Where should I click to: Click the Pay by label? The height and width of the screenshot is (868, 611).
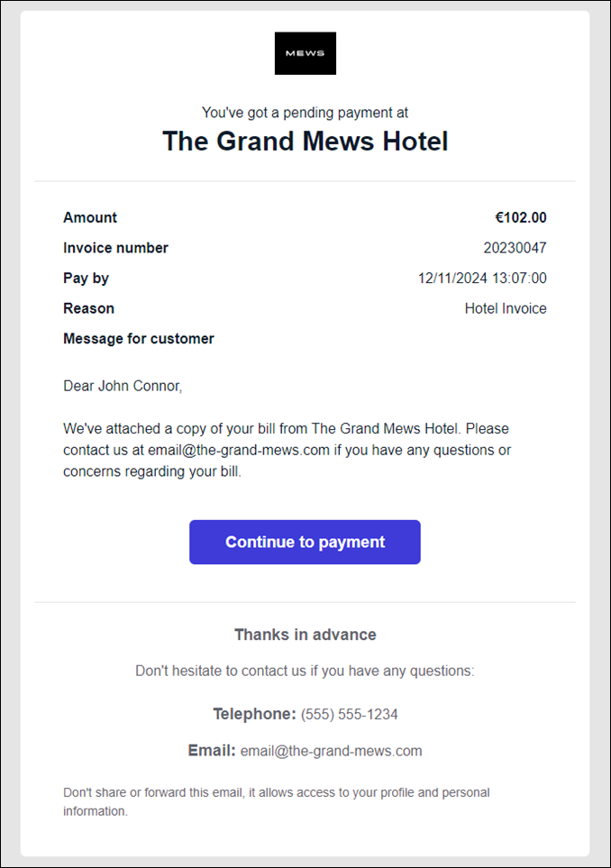click(x=86, y=279)
